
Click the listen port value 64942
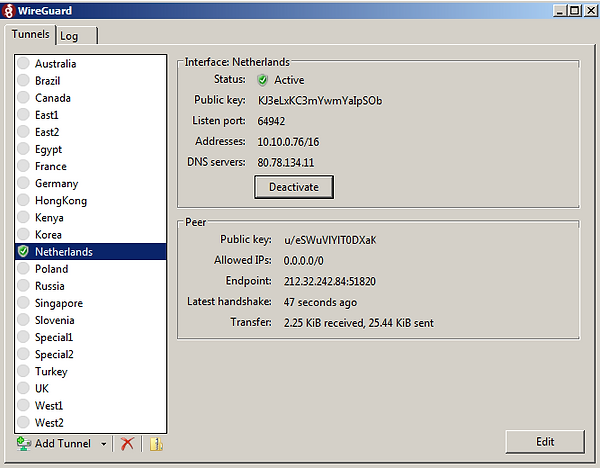pyautogui.click(x=271, y=121)
